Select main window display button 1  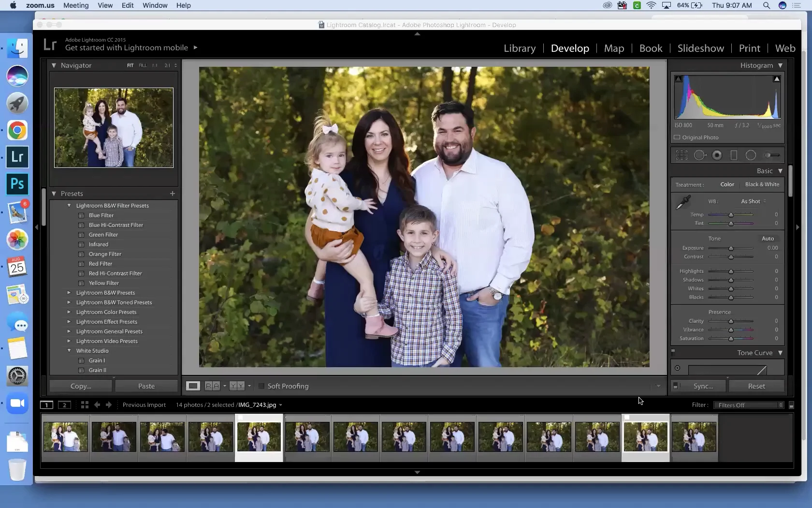click(x=46, y=405)
